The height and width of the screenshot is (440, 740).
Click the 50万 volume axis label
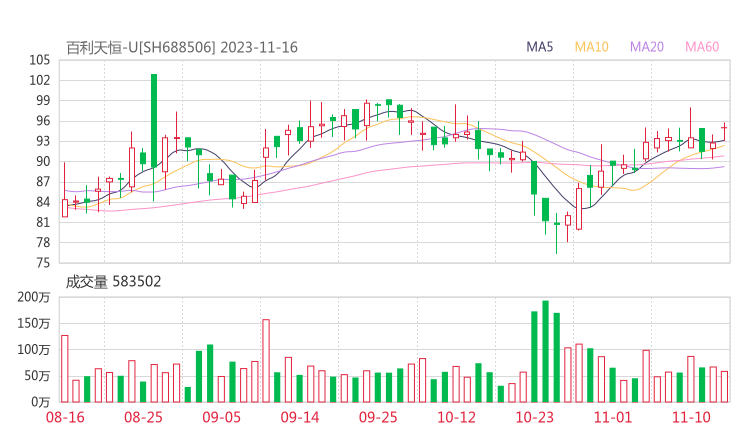[x=37, y=376]
